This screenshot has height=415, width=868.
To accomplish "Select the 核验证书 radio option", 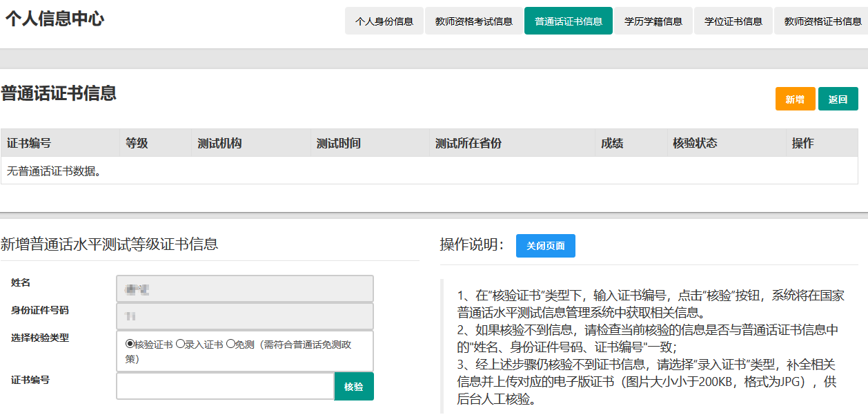I will click(x=130, y=344).
